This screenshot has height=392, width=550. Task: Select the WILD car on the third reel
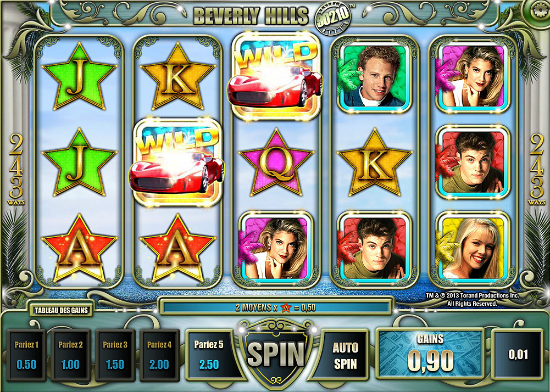(275, 76)
